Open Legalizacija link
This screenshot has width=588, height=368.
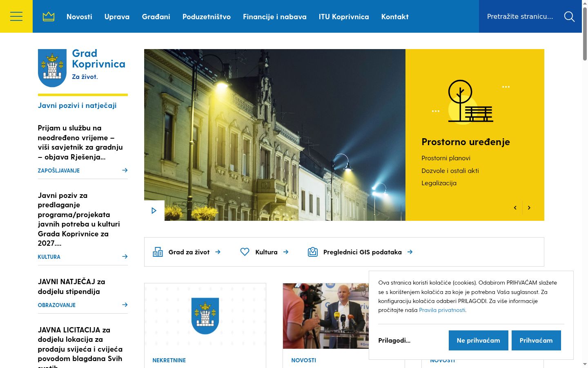pyautogui.click(x=439, y=183)
